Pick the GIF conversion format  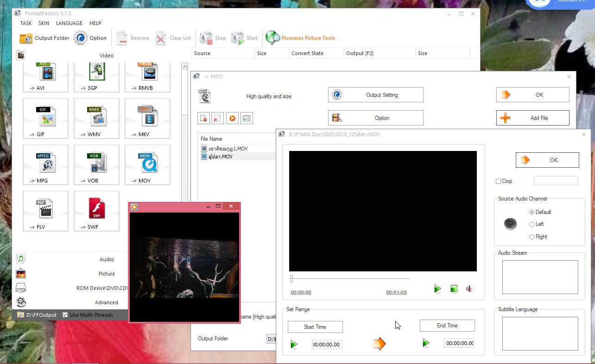pyautogui.click(x=45, y=119)
